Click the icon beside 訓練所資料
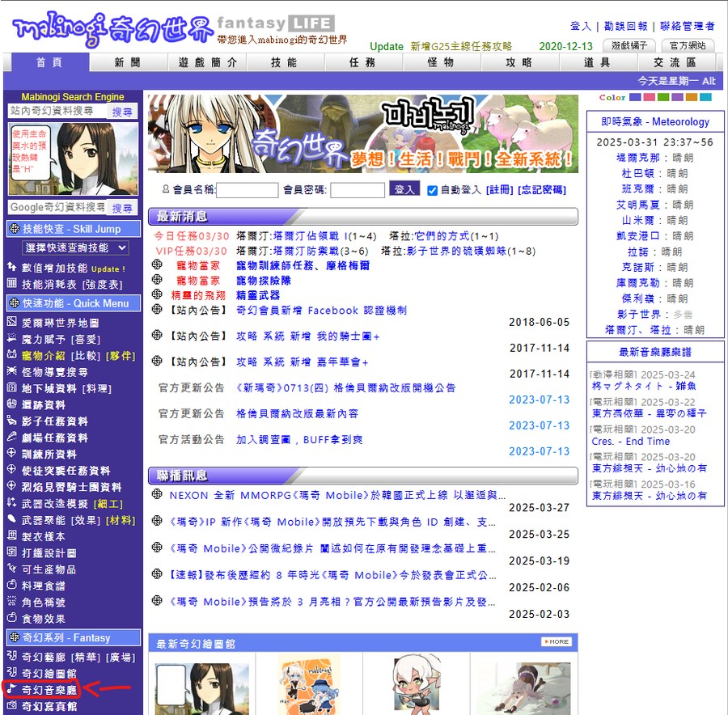This screenshot has height=715, width=728. pyautogui.click(x=11, y=453)
